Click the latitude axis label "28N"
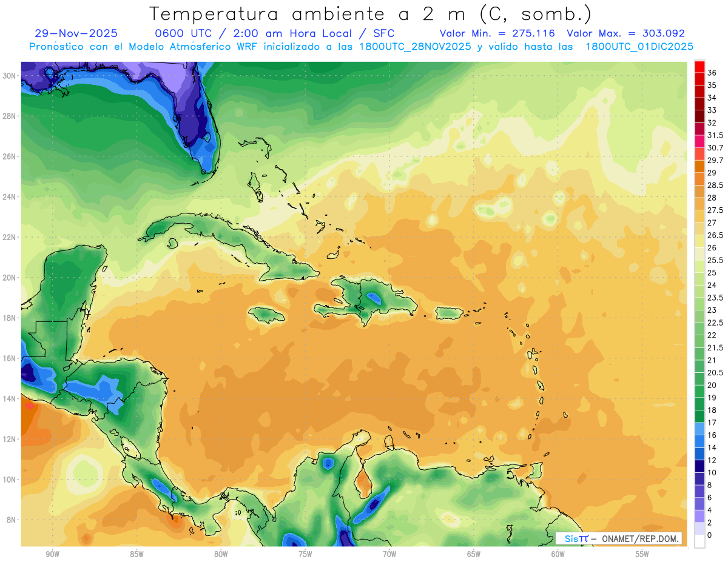728x562 pixels. coord(9,116)
